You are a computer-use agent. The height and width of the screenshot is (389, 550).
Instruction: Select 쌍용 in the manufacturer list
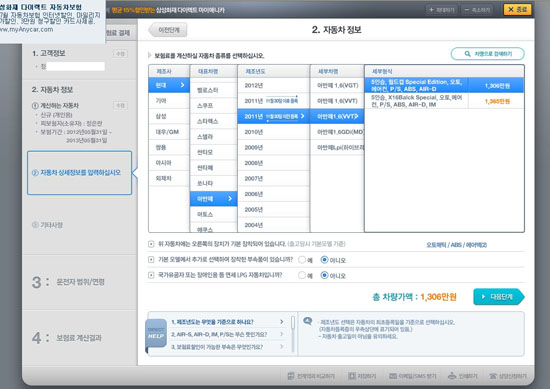pyautogui.click(x=169, y=147)
